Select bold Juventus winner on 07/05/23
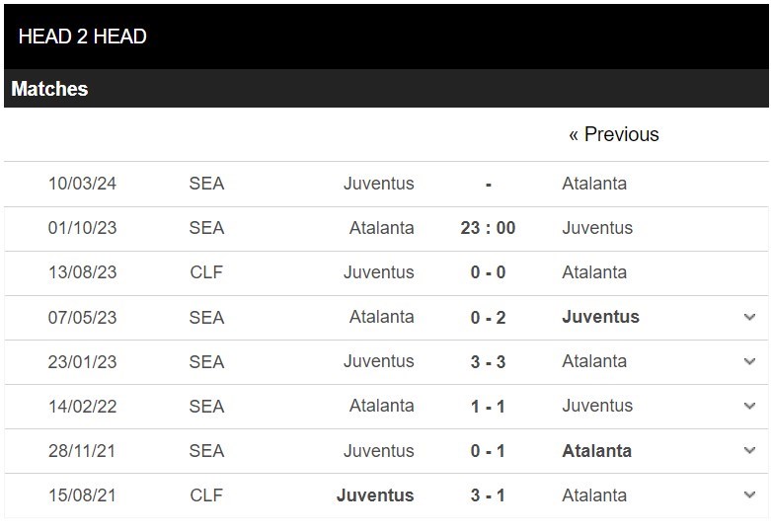771x532 pixels. (600, 317)
